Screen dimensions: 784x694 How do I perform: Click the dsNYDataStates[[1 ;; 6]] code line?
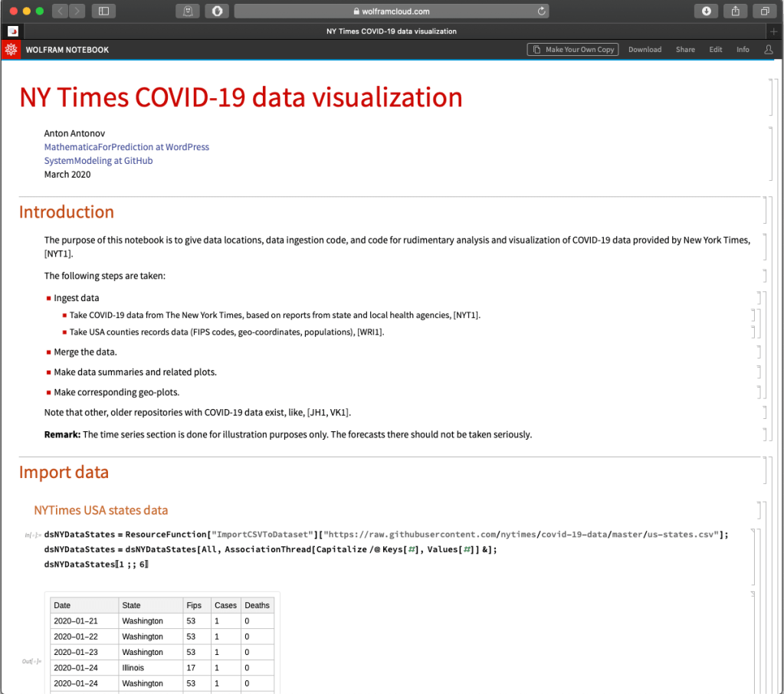coord(96,564)
